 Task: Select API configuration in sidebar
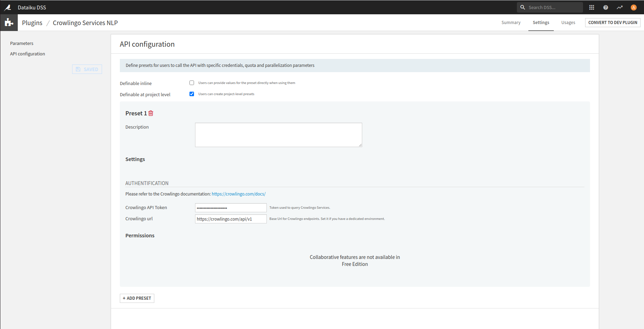pyautogui.click(x=28, y=54)
